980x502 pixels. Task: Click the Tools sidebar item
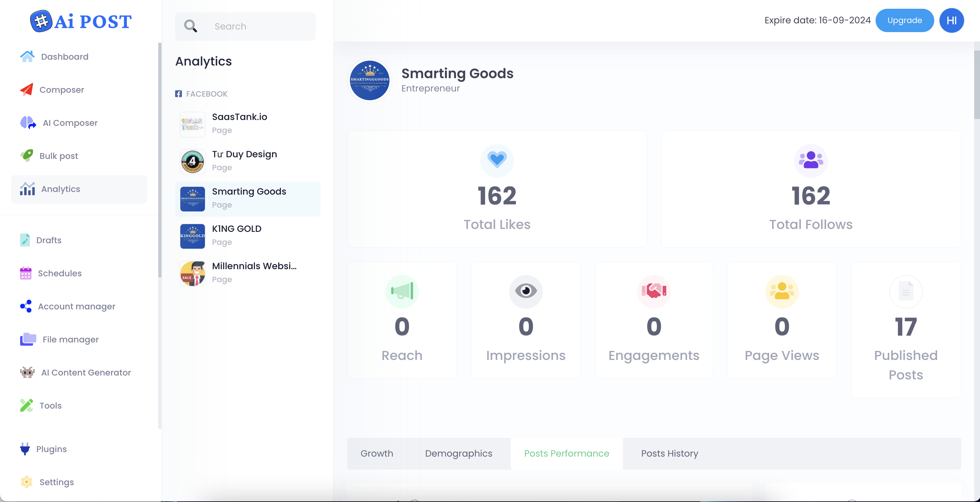click(x=50, y=405)
